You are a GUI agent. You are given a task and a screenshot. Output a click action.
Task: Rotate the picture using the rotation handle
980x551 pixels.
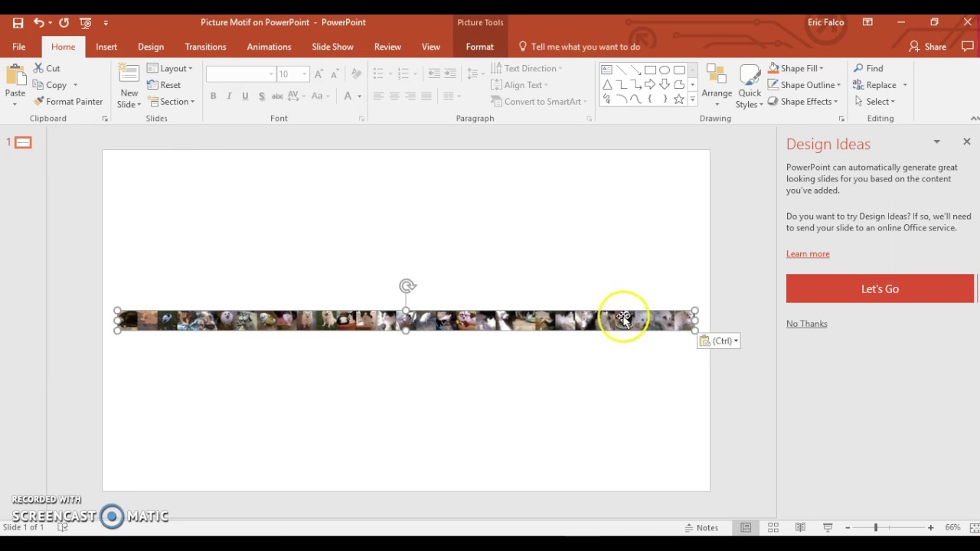coord(407,286)
